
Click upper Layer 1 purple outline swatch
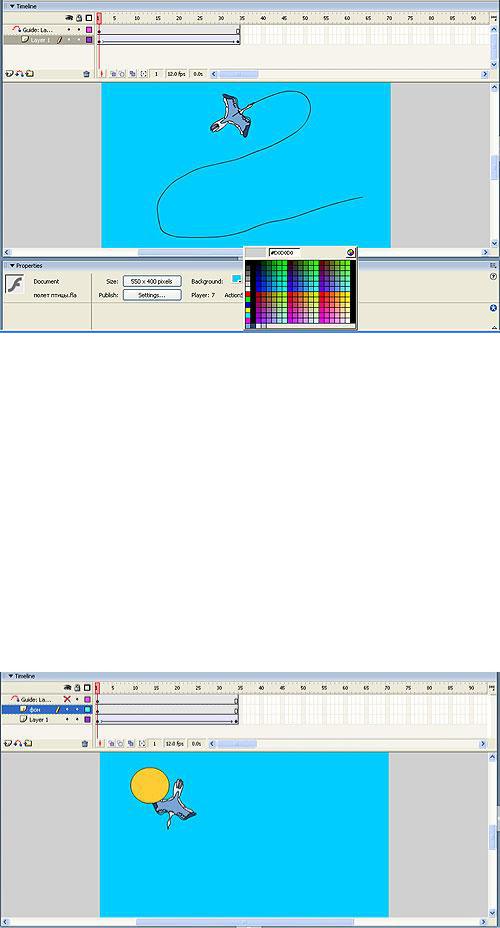89,40
